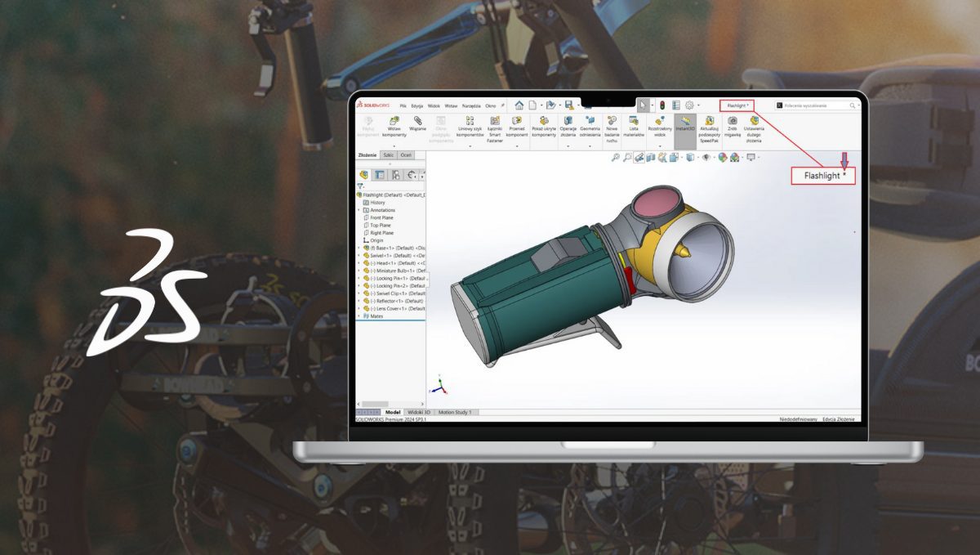This screenshot has height=555, width=980.
Task: Expand the Miniature Bulb<1> node
Action: tap(358, 271)
